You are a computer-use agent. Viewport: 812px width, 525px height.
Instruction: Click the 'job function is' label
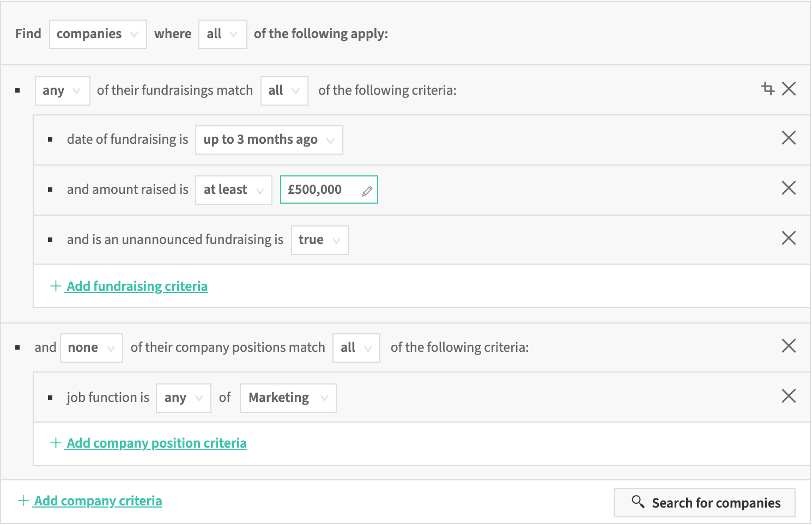click(108, 398)
